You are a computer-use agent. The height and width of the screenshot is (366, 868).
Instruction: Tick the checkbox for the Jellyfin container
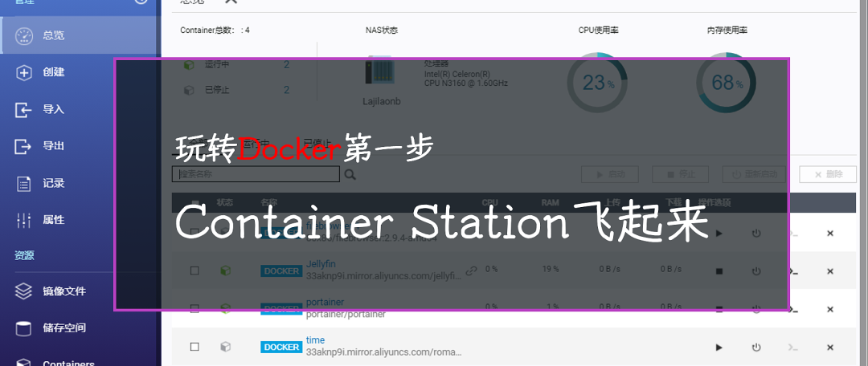click(194, 271)
